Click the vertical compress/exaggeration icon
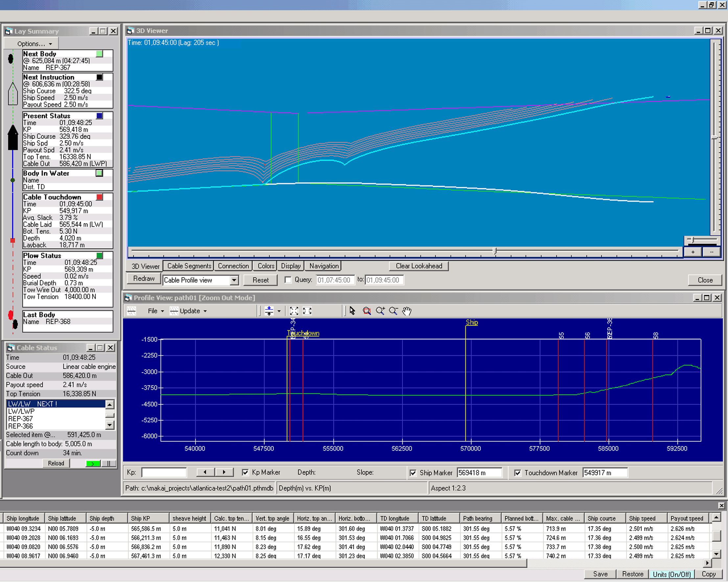728x582 pixels. point(269,311)
